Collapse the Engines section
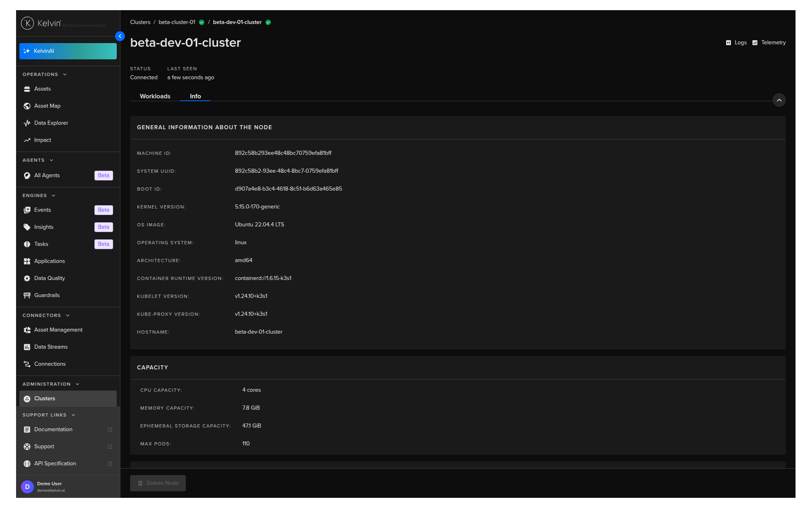Viewport: 812px width, 508px height. [x=53, y=196]
